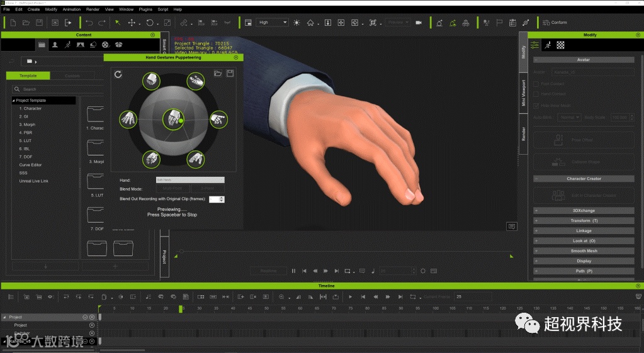Select '1. Character' in template tree

pyautogui.click(x=30, y=109)
